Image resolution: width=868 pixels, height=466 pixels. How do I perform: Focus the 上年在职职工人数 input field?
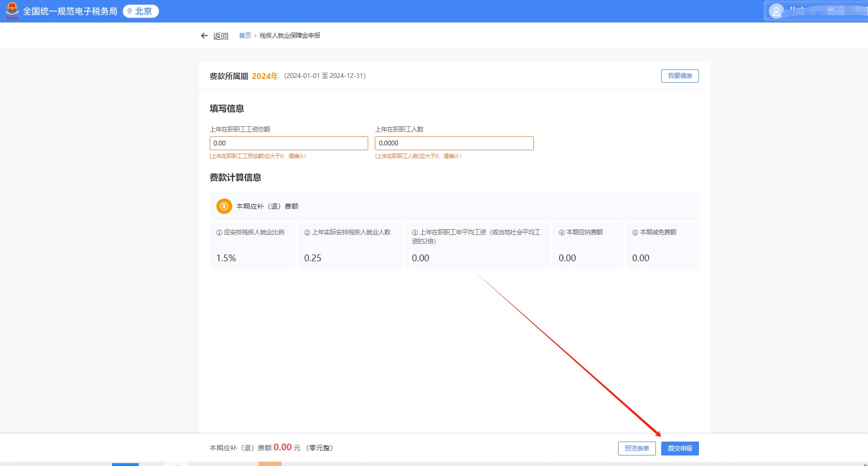click(x=454, y=143)
